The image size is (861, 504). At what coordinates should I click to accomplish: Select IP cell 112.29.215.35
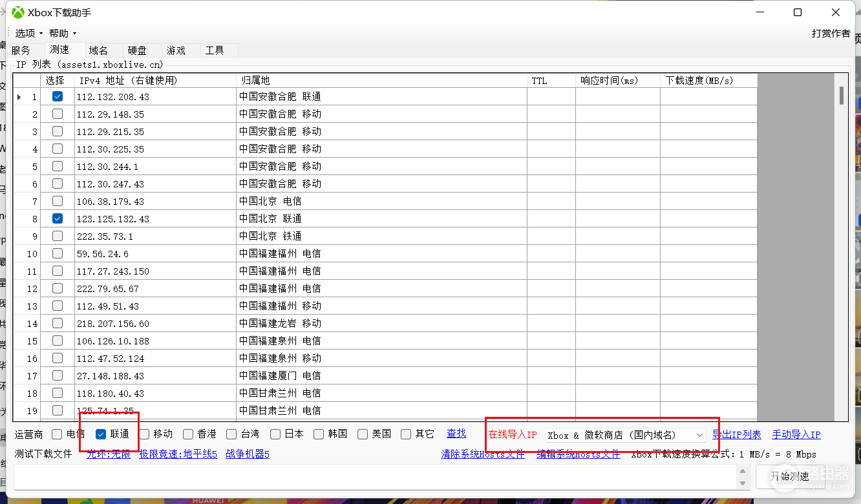point(155,131)
